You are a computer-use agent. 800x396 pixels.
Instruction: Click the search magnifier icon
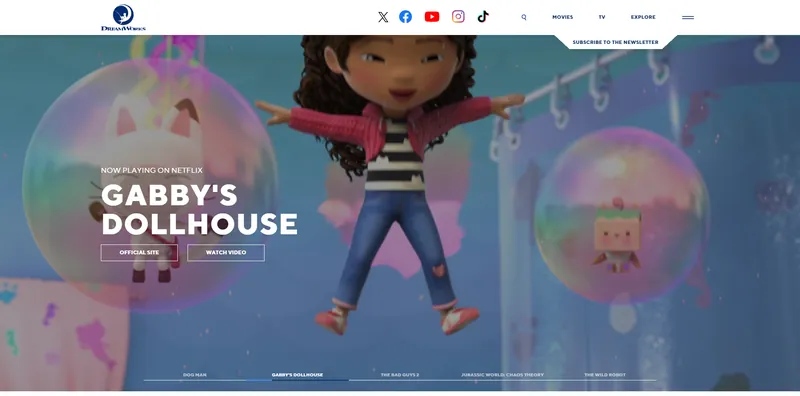coord(524,17)
